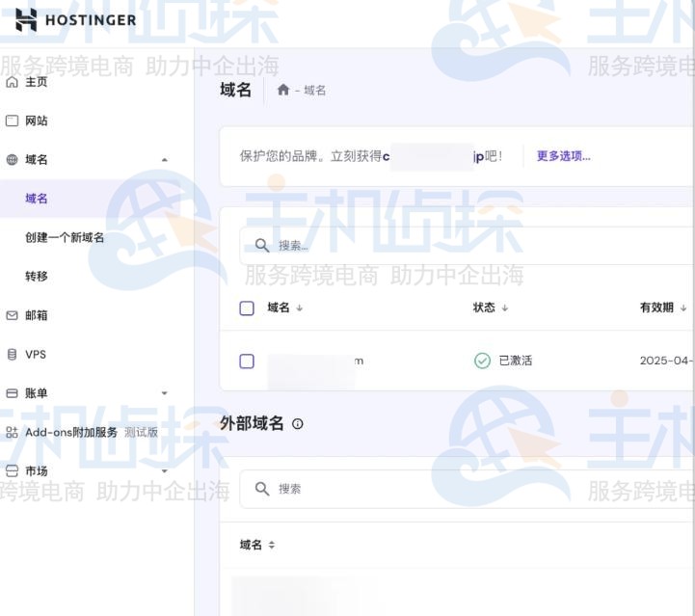Expand the 市场 sidebar section arrow
695x616 pixels.
(165, 471)
